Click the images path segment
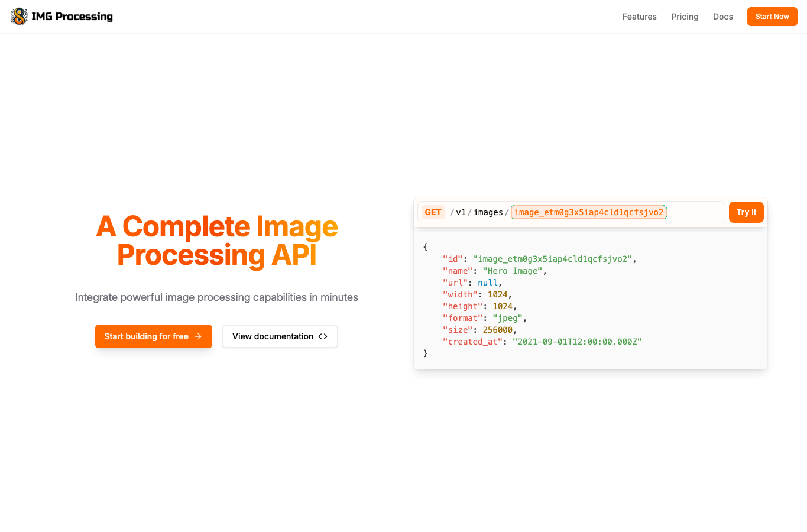This screenshot has height=532, width=807. click(x=488, y=212)
